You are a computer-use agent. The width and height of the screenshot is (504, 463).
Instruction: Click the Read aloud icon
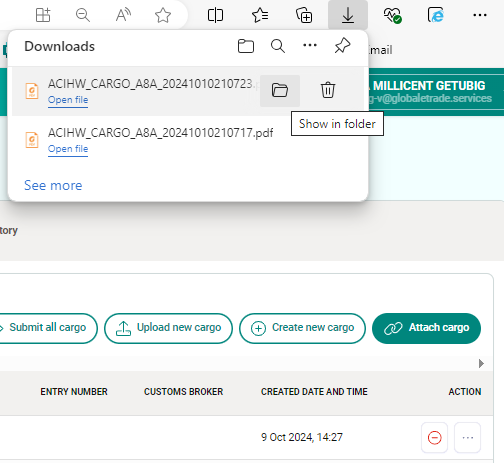[123, 15]
